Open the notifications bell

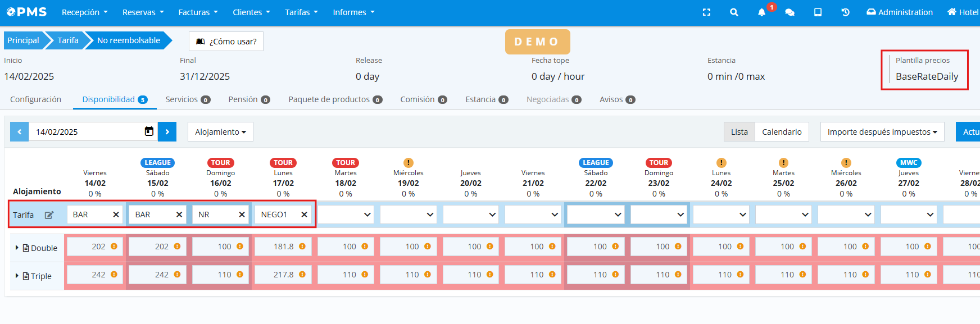click(761, 12)
